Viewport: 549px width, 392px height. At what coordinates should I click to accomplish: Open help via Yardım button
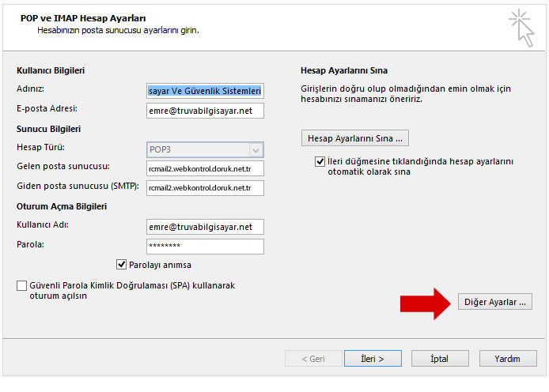508,359
